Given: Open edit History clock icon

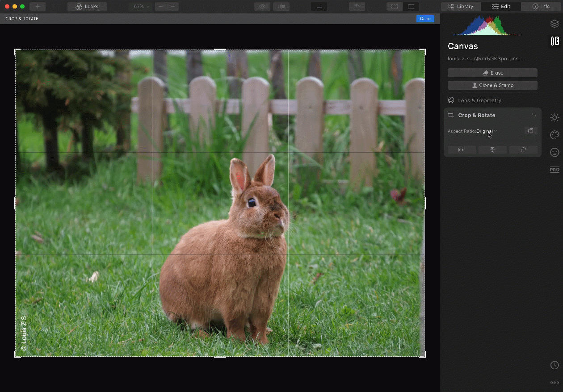Looking at the screenshot, I should [555, 365].
